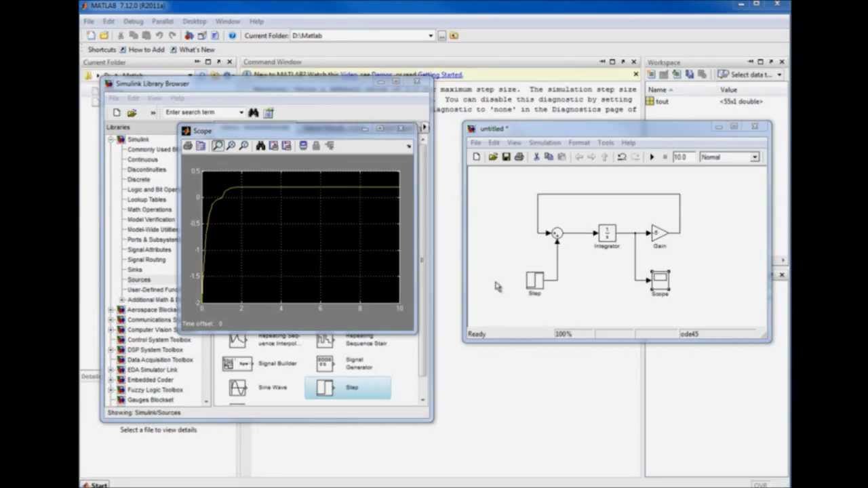Toggle Scope axes selection lock icon
Screen dimensions: 868x488
pyautogui.click(x=316, y=146)
